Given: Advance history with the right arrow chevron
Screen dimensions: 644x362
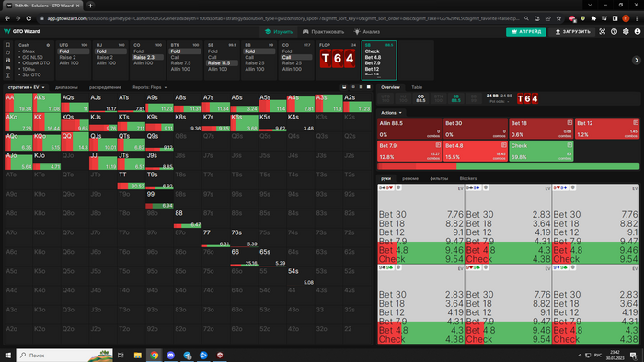Looking at the screenshot, I should (637, 61).
